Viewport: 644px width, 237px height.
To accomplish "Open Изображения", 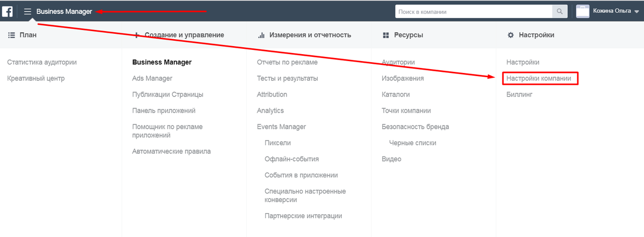I will [403, 78].
